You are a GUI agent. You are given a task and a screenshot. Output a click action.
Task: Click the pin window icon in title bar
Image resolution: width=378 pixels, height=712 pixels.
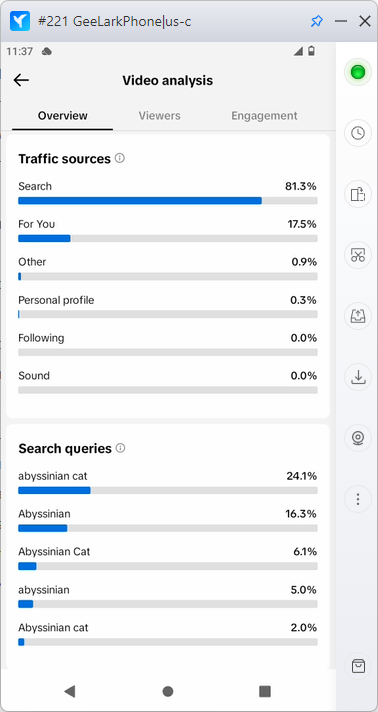click(316, 21)
